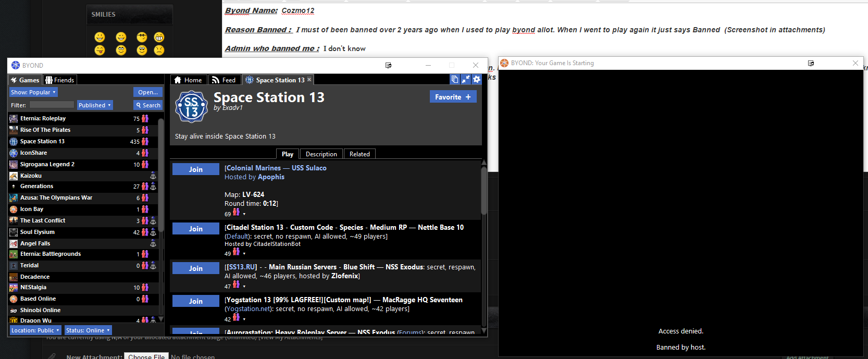Viewport: 868px width, 359px height.
Task: Open the Apophis host link
Action: [271, 177]
